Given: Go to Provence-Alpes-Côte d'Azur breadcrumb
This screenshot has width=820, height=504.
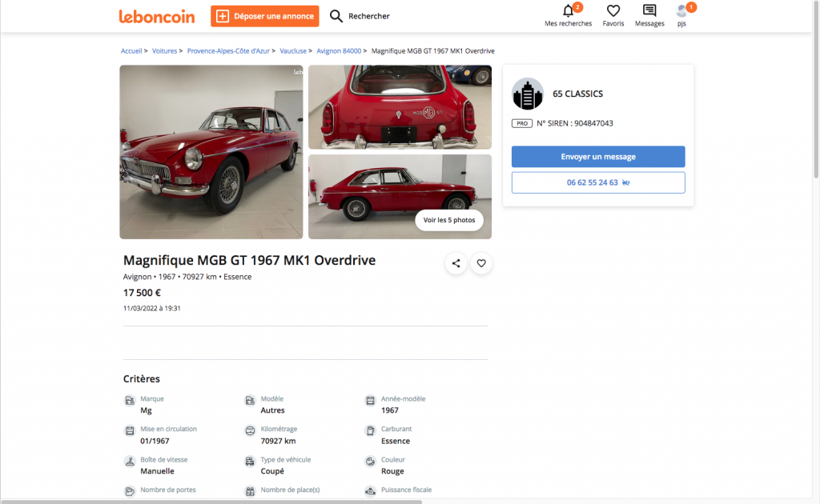Looking at the screenshot, I should (228, 50).
